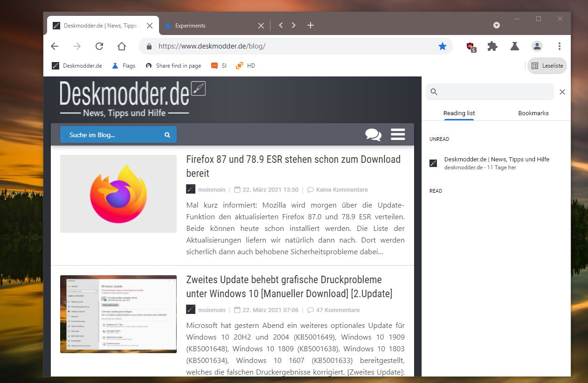This screenshot has width=588, height=383.
Task: Minimize the Chrome window
Action: [x=517, y=19]
